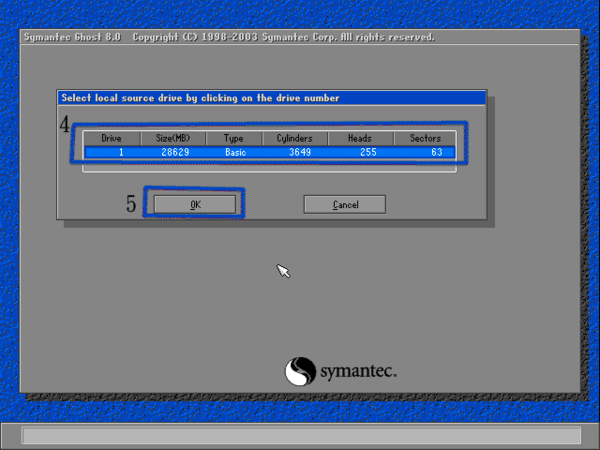This screenshot has width=600, height=450.
Task: Click the Drive column header
Action: point(112,138)
